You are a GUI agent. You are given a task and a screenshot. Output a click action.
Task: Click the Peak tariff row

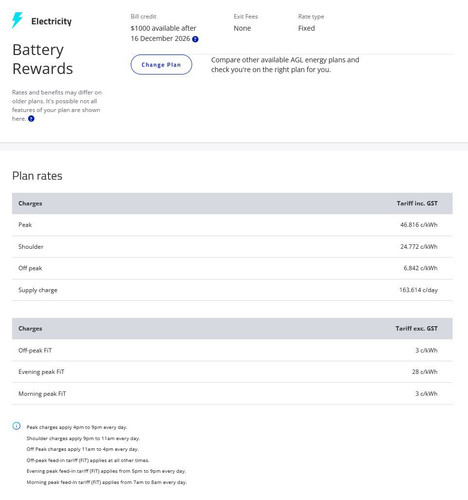(232, 225)
